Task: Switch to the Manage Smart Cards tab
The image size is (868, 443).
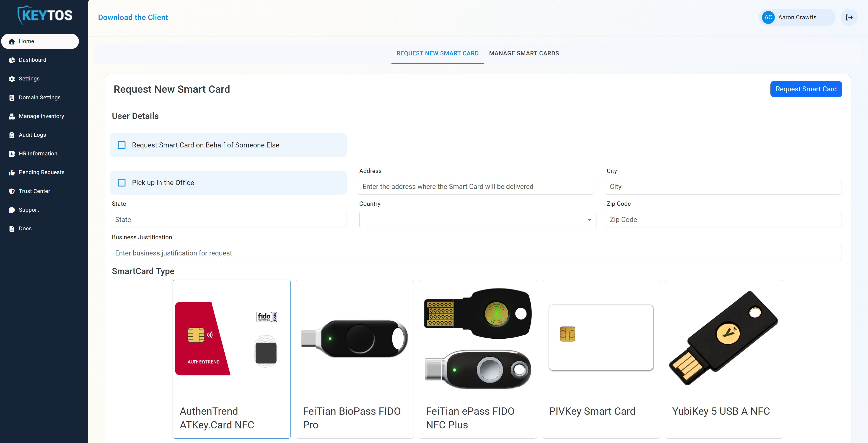Action: coord(524,53)
